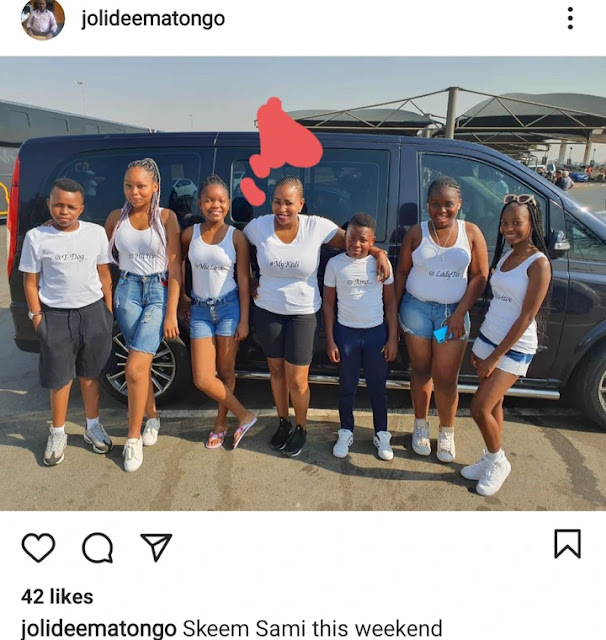Tap the '#My Kedi' shirt in the photo
The width and height of the screenshot is (606, 640).
[x=290, y=265]
